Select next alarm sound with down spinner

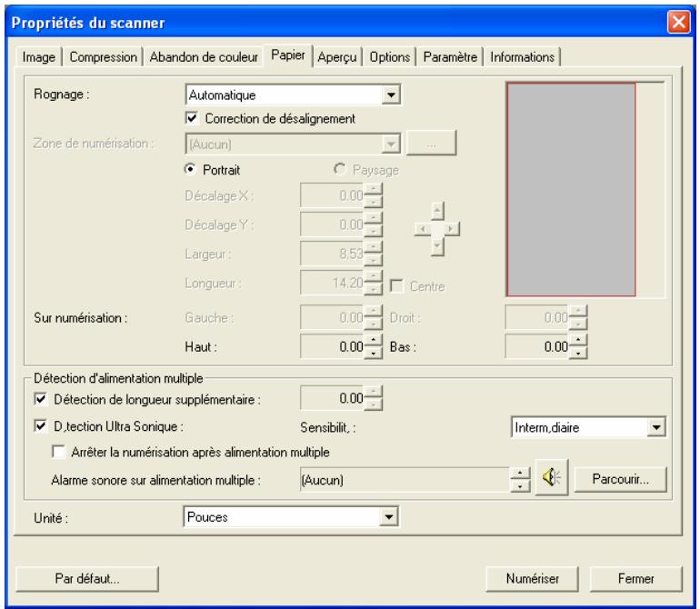(x=520, y=485)
